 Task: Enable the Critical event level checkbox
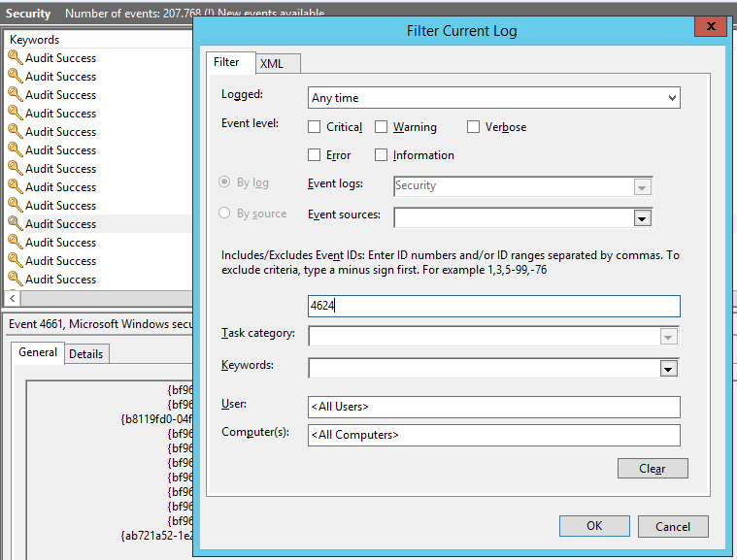[315, 127]
